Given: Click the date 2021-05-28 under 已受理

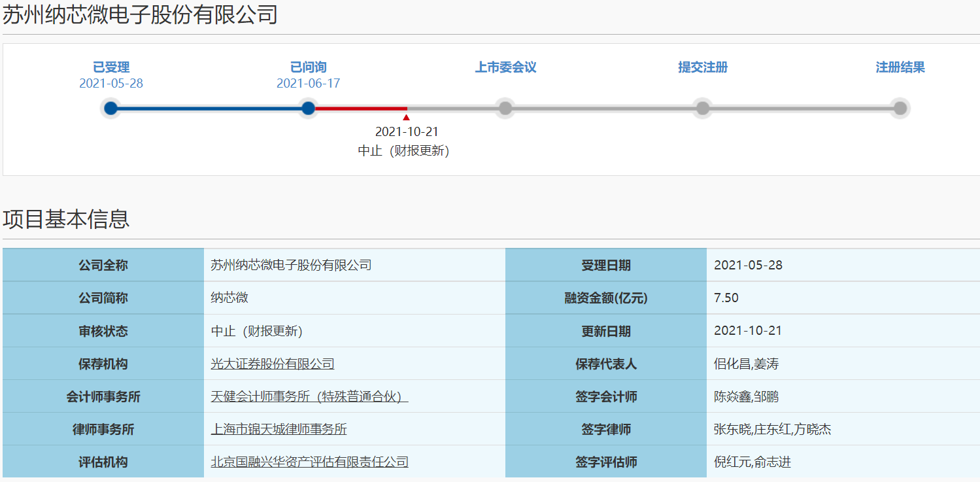Looking at the screenshot, I should point(111,84).
